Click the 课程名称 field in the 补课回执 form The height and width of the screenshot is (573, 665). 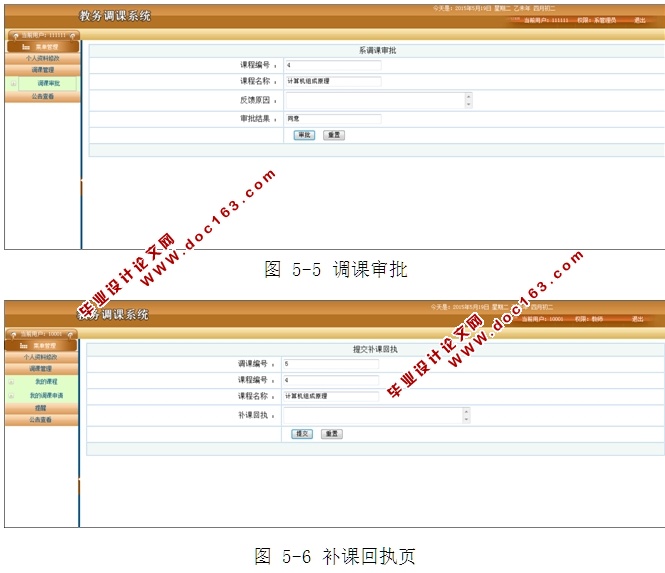(x=331, y=396)
